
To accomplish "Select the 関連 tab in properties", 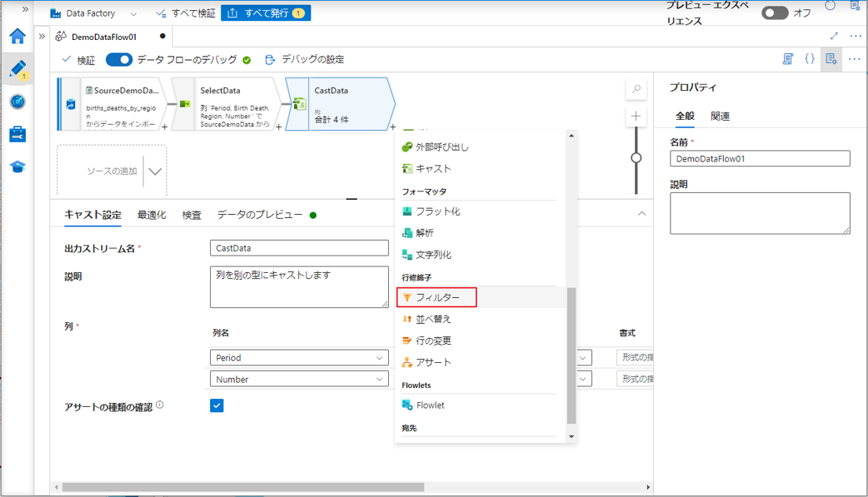I will point(720,116).
